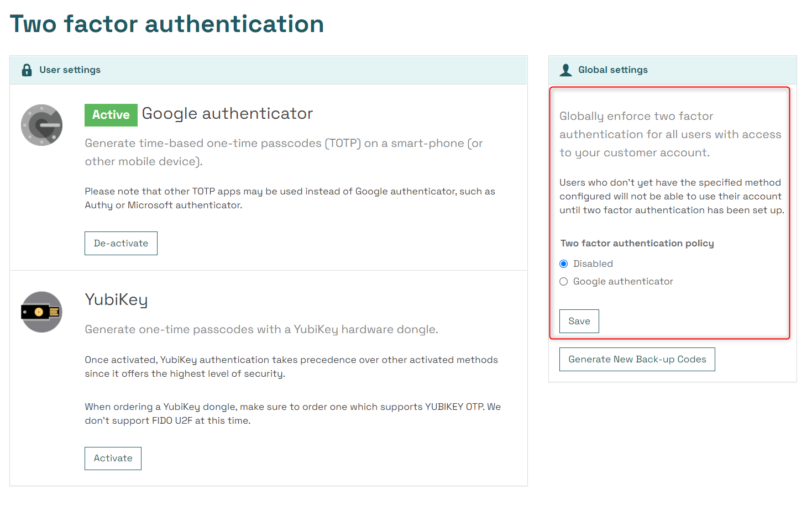Click the Global settings header label
The image size is (812, 511).
[x=613, y=70]
